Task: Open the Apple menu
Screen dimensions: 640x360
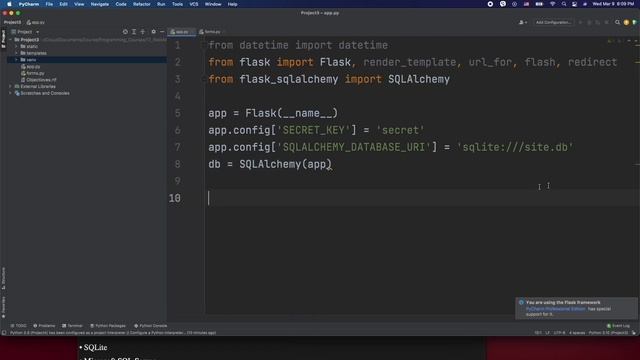Action: click(x=9, y=4)
